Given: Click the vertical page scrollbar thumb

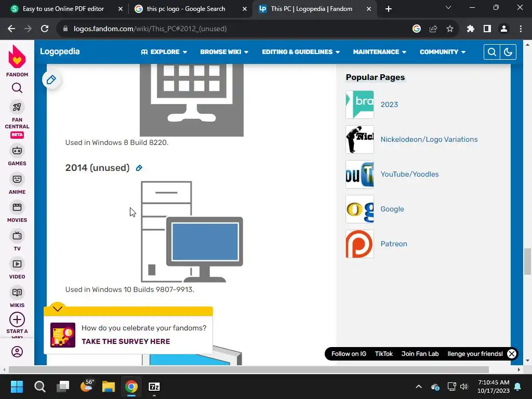Looking at the screenshot, I should [527, 261].
